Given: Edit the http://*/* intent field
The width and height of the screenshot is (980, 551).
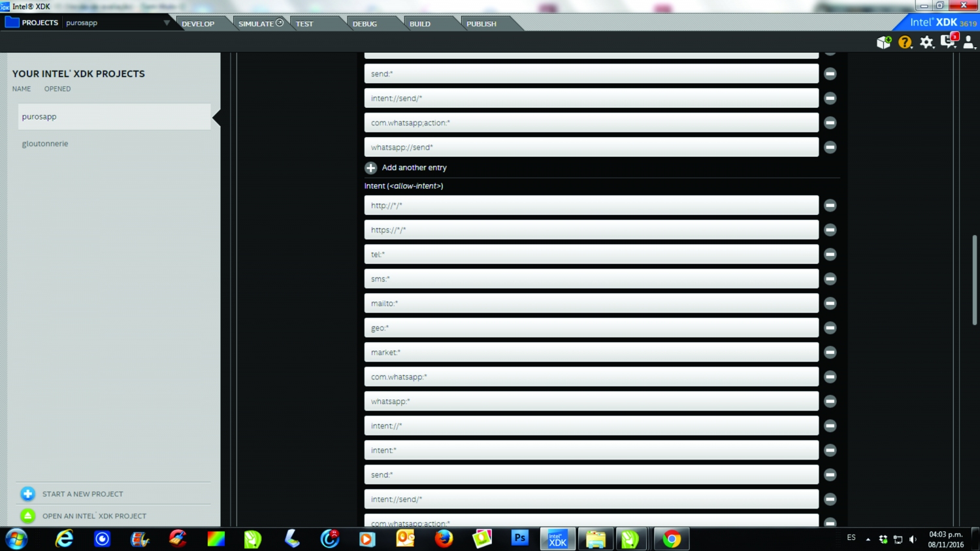Looking at the screenshot, I should coord(591,205).
